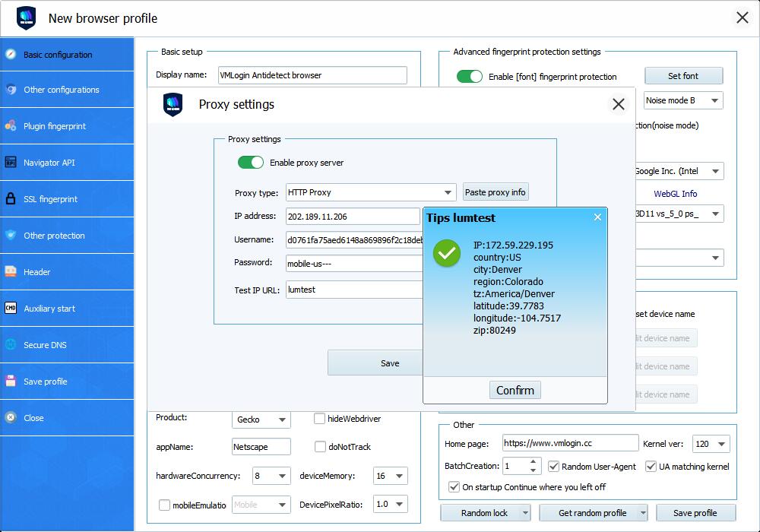Click the Basic configuration compass icon
Viewport: 760px width, 532px height.
coord(11,54)
